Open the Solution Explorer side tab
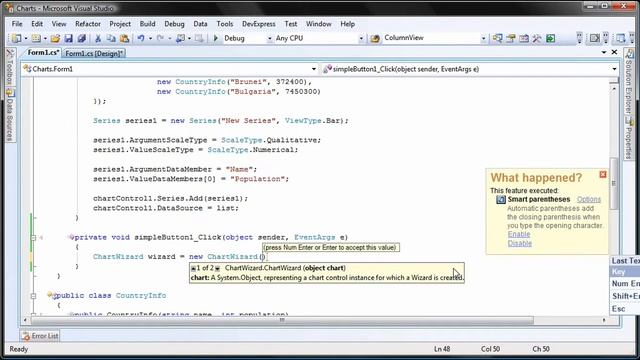 [629, 81]
